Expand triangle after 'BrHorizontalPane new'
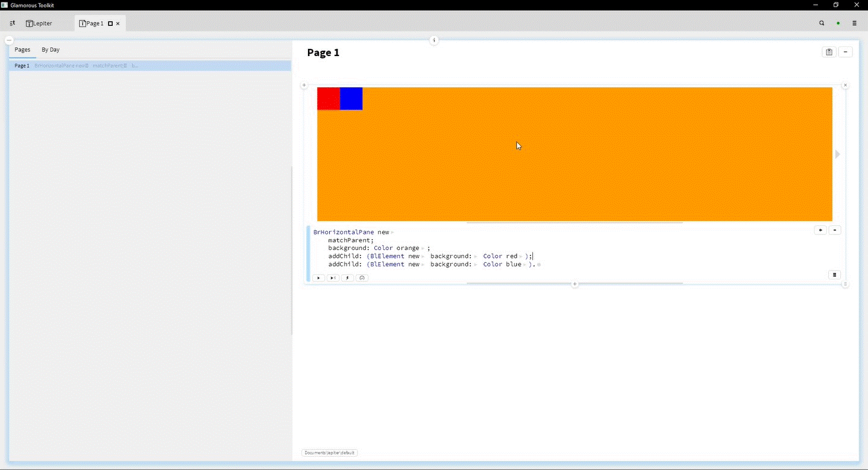The width and height of the screenshot is (868, 470). [x=392, y=233]
